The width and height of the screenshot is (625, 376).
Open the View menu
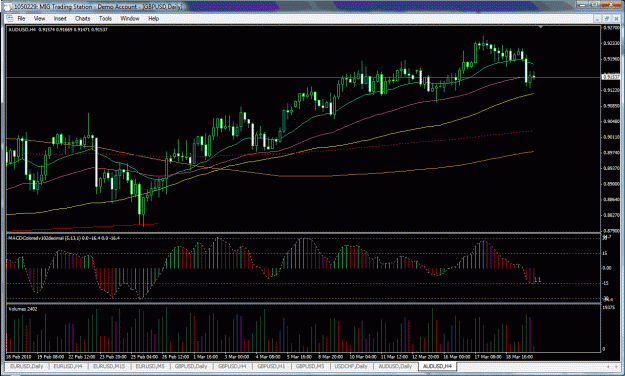tap(39, 18)
